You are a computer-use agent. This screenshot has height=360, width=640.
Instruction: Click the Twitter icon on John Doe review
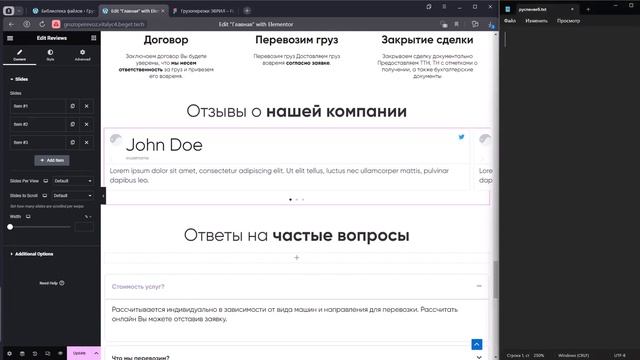(461, 137)
